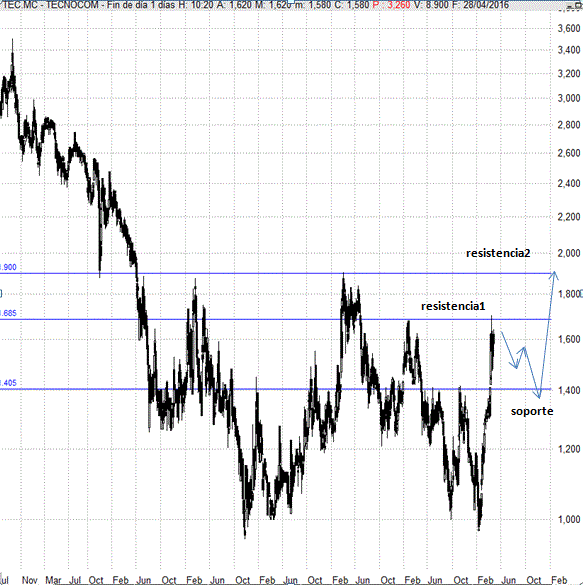Click the V: 8.900 volume readout

pos(431,5)
